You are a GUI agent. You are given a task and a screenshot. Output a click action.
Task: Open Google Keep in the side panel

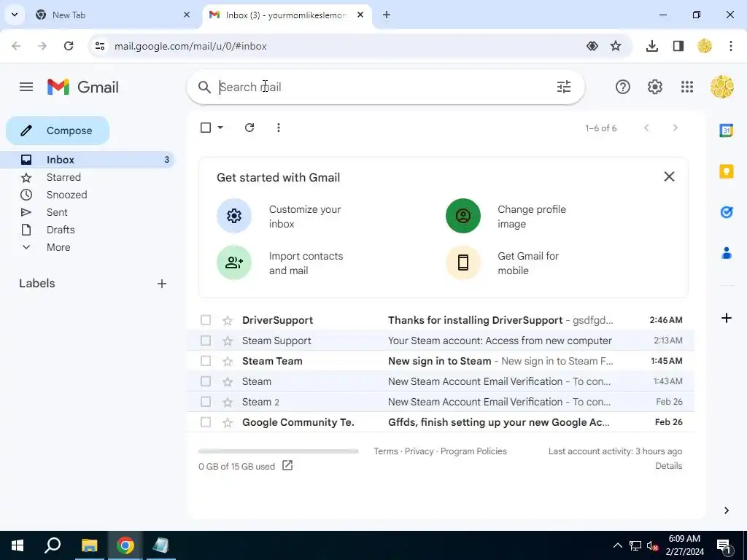pyautogui.click(x=726, y=171)
